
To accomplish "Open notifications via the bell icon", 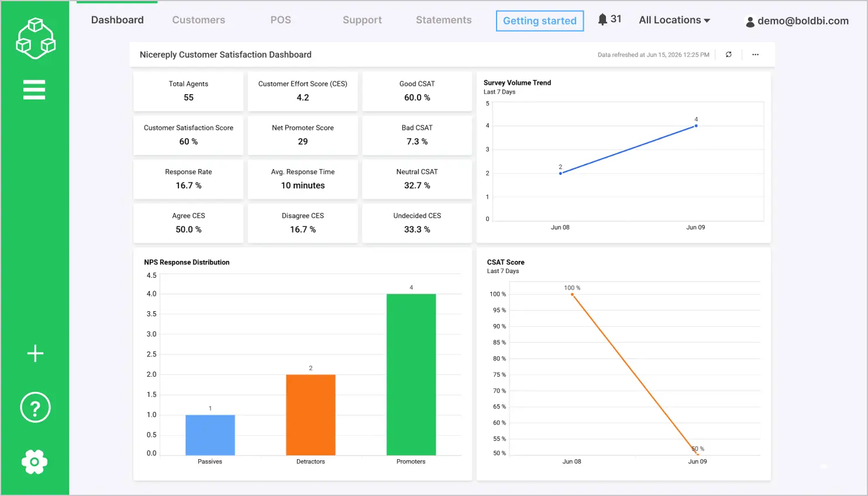I will tap(602, 19).
